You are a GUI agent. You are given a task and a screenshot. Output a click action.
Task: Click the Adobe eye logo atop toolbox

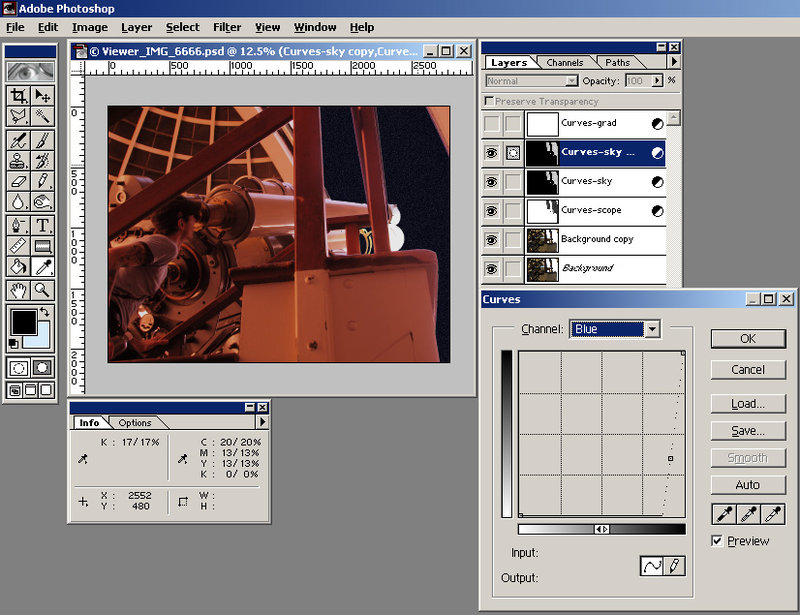pyautogui.click(x=31, y=71)
